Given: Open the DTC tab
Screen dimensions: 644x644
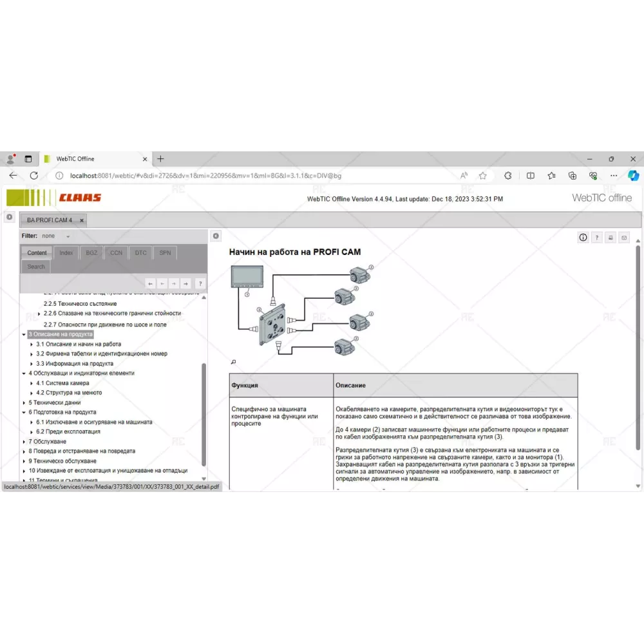Looking at the screenshot, I should tap(140, 253).
